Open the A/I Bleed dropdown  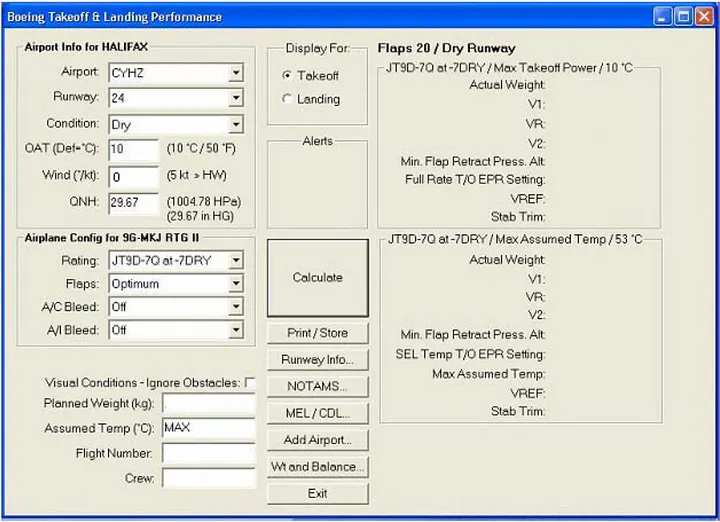(176, 330)
